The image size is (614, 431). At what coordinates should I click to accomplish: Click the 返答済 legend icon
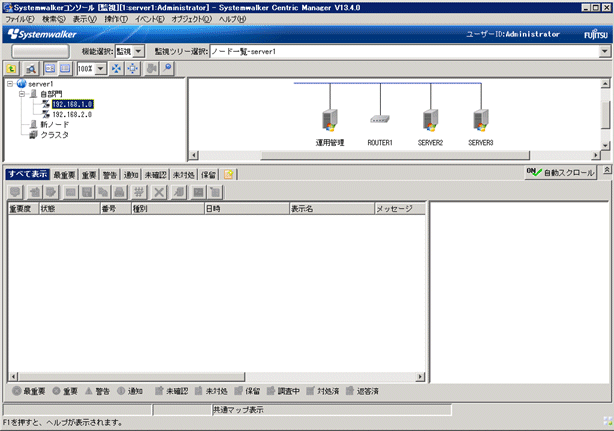(x=350, y=391)
